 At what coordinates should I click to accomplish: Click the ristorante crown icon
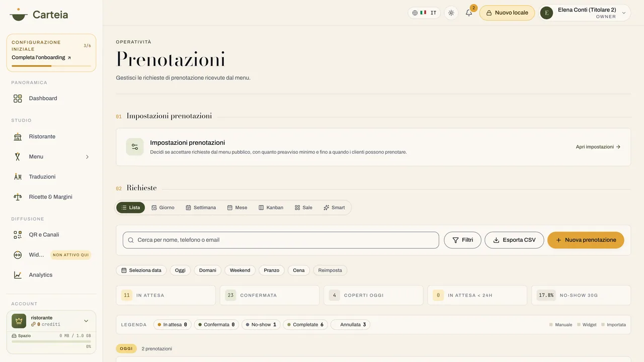click(19, 321)
